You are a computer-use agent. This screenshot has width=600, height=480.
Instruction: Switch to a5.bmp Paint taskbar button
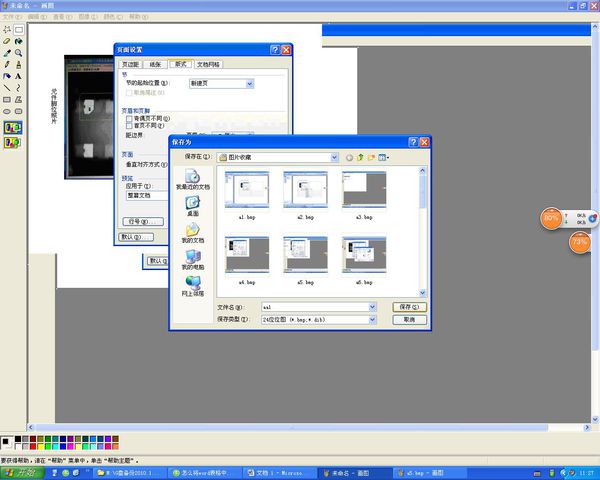pos(430,473)
